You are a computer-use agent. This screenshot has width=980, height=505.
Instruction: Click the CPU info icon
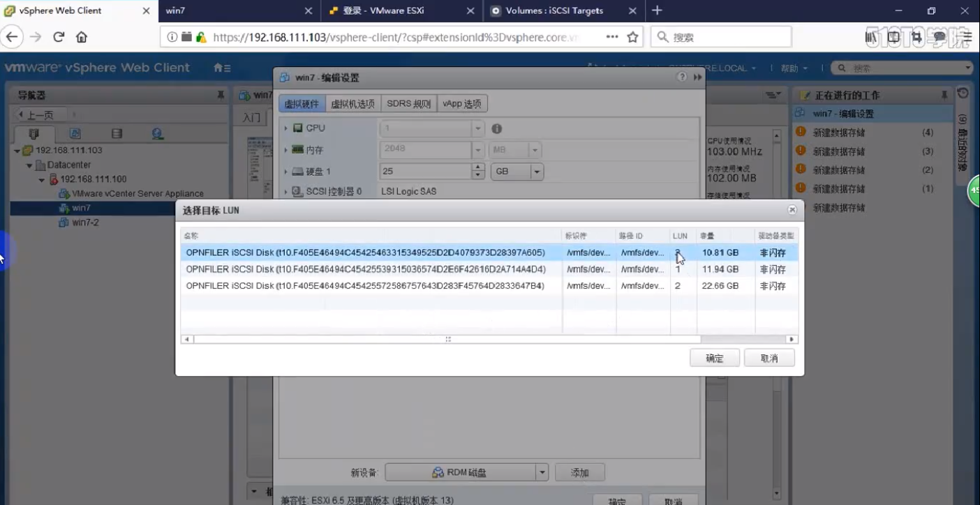click(497, 129)
